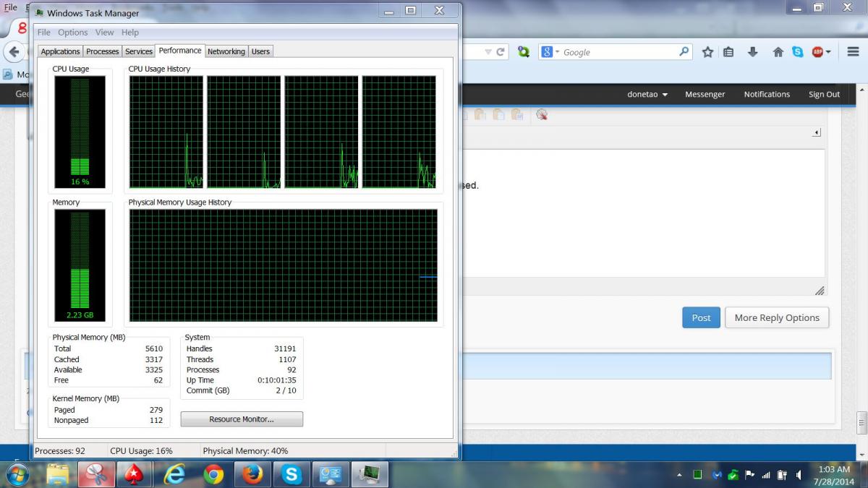This screenshot has height=488, width=868.
Task: Click the green magnifier toolbar icon in Firefox
Action: pyautogui.click(x=524, y=52)
